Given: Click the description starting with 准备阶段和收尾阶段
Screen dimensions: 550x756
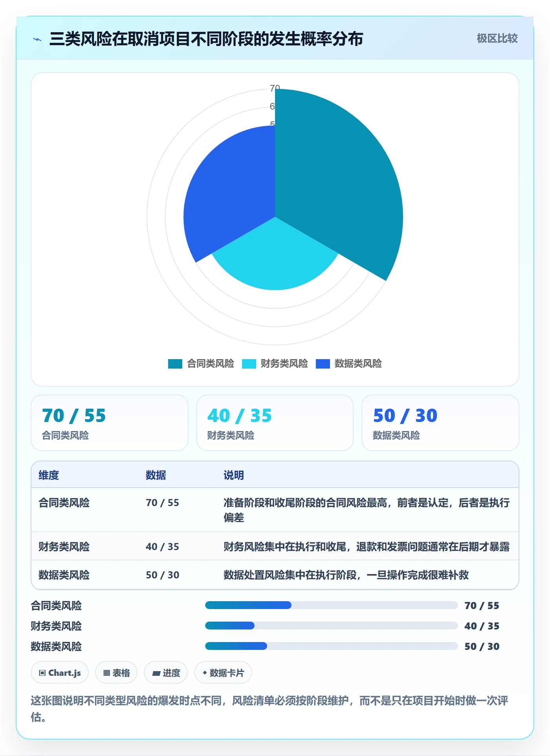Looking at the screenshot, I should pos(367,510).
